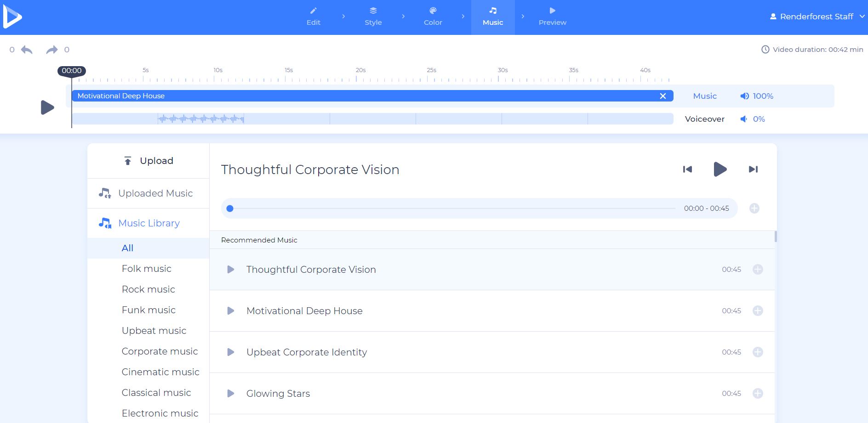Screen dimensions: 868x423
Task: Mute the Music track volume
Action: (x=744, y=96)
